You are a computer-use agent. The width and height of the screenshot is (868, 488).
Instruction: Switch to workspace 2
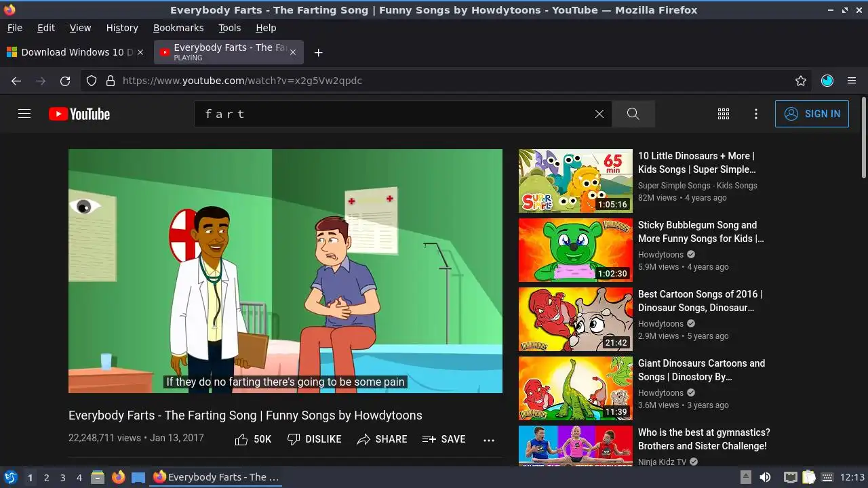coord(46,478)
